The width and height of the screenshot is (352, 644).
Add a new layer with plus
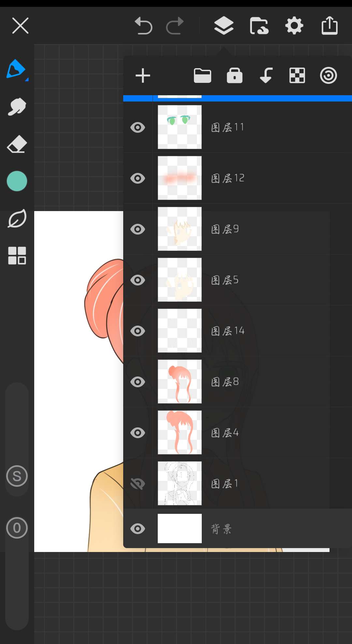[143, 76]
